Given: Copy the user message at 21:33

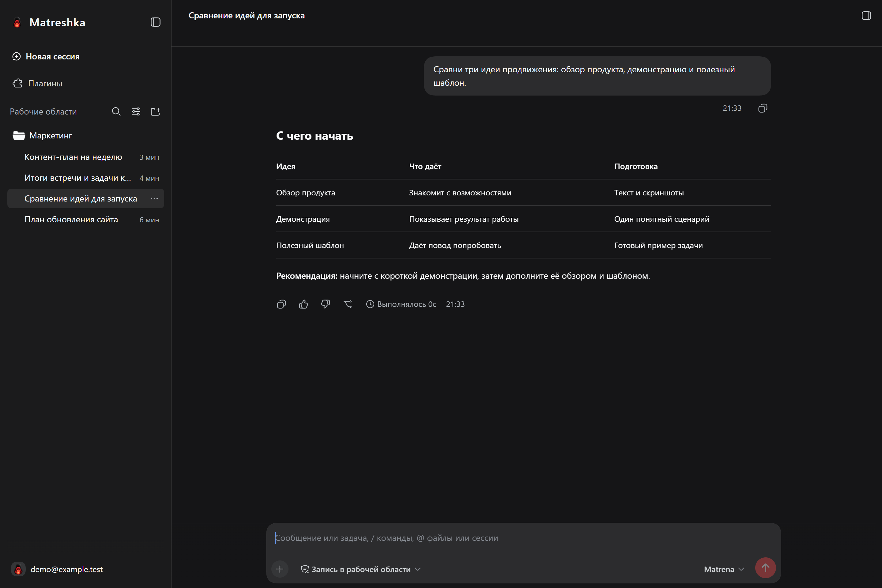Looking at the screenshot, I should pyautogui.click(x=763, y=108).
